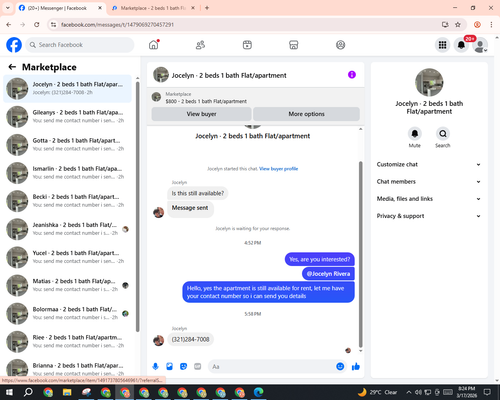Click chat header listing thumbnail
The width and height of the screenshot is (500, 400).
161,75
